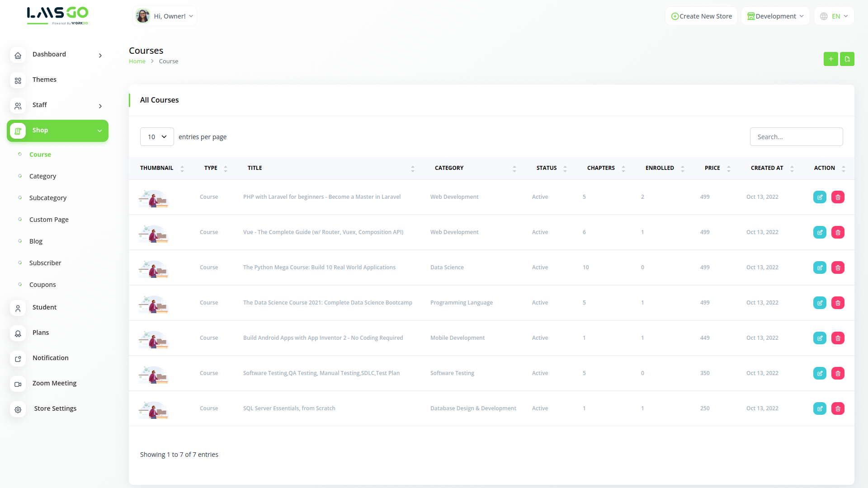Open the Coupons submenu item
The width and height of the screenshot is (868, 488).
42,285
